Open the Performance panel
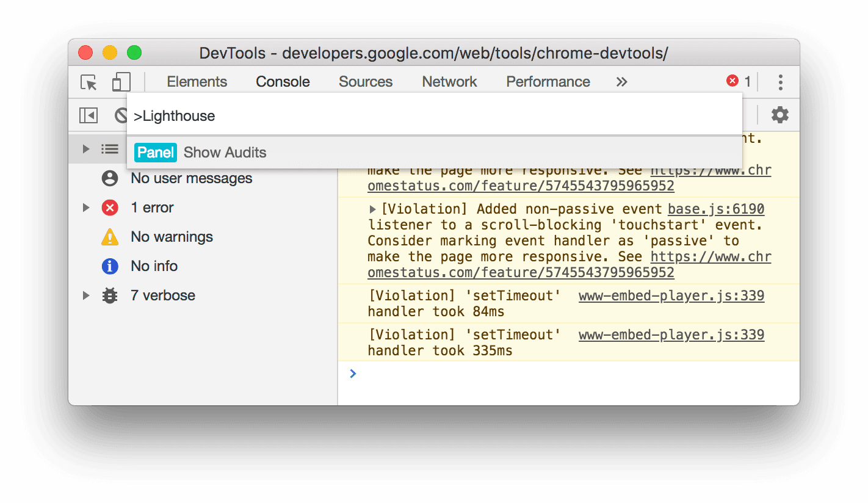 tap(548, 81)
